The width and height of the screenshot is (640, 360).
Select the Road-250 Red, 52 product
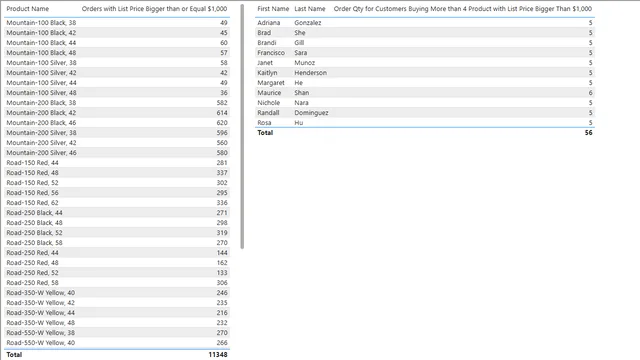[32, 273]
